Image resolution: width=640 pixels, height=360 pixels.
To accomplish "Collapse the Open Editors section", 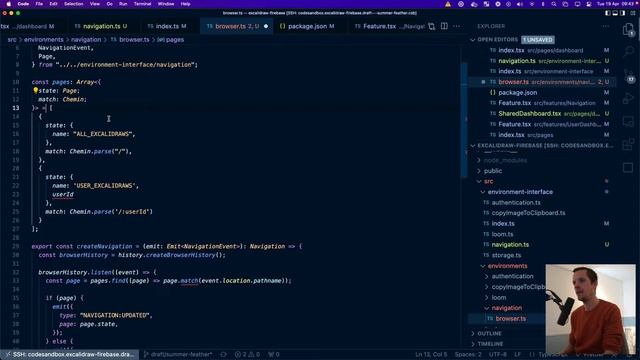I will pos(497,40).
